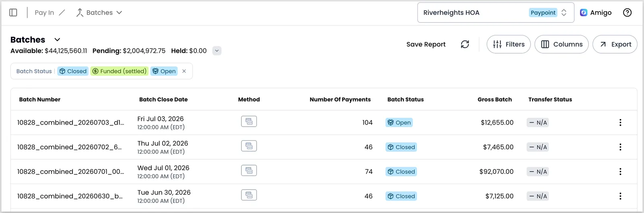644x213 pixels.
Task: Click N/A transfer status for $92,070.00 row
Action: pyautogui.click(x=538, y=172)
